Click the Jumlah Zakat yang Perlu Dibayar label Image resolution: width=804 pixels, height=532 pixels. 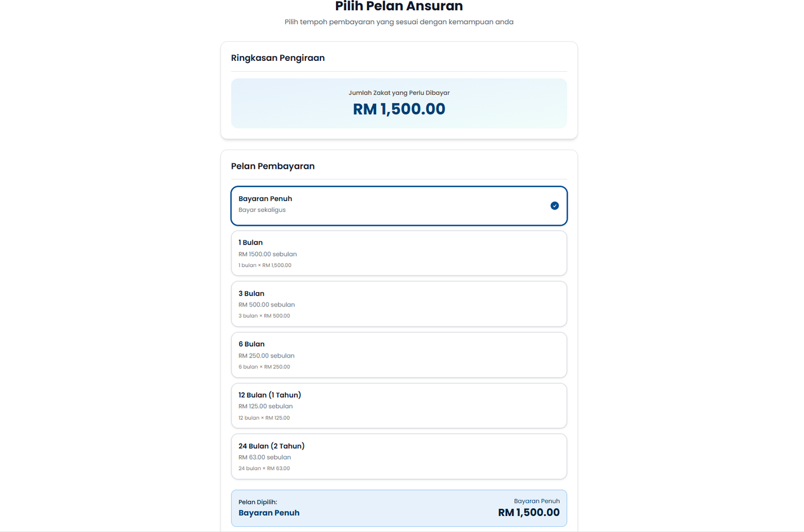399,93
